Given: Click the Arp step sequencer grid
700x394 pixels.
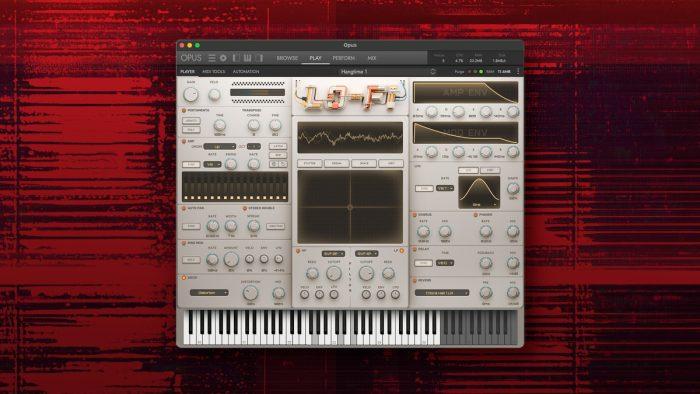Looking at the screenshot, I should point(235,187).
